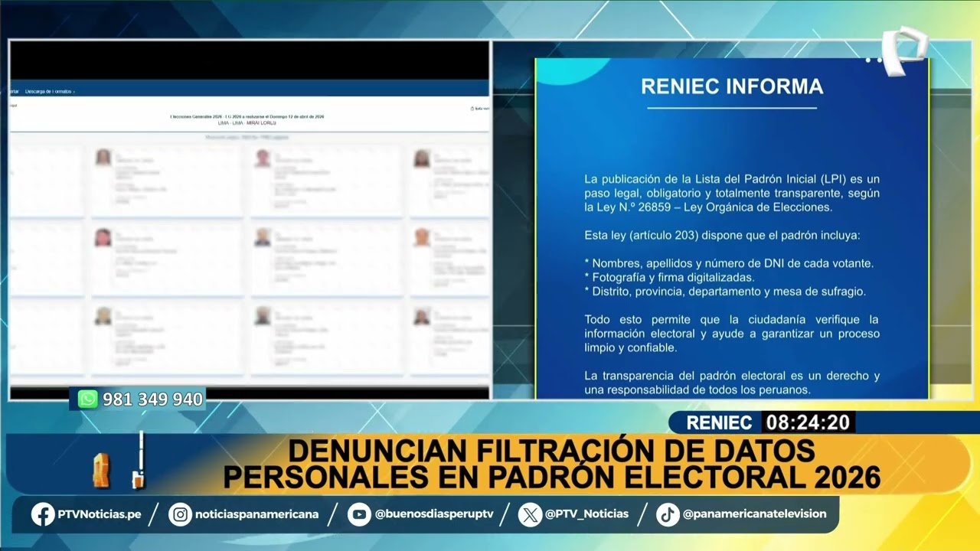The width and height of the screenshot is (980, 551).
Task: Click the X icon beside @PTV_Noticias
Action: [x=530, y=514]
